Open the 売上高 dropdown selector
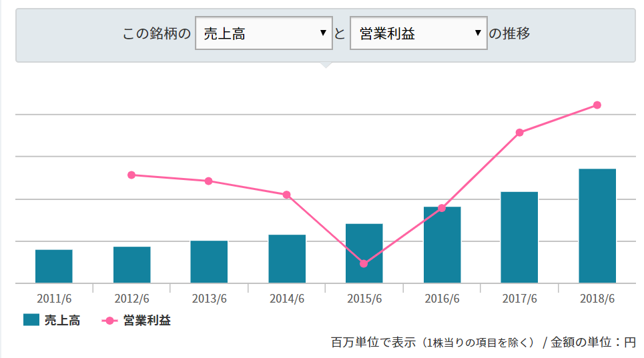Image resolution: width=644 pixels, height=358 pixels. [x=264, y=33]
